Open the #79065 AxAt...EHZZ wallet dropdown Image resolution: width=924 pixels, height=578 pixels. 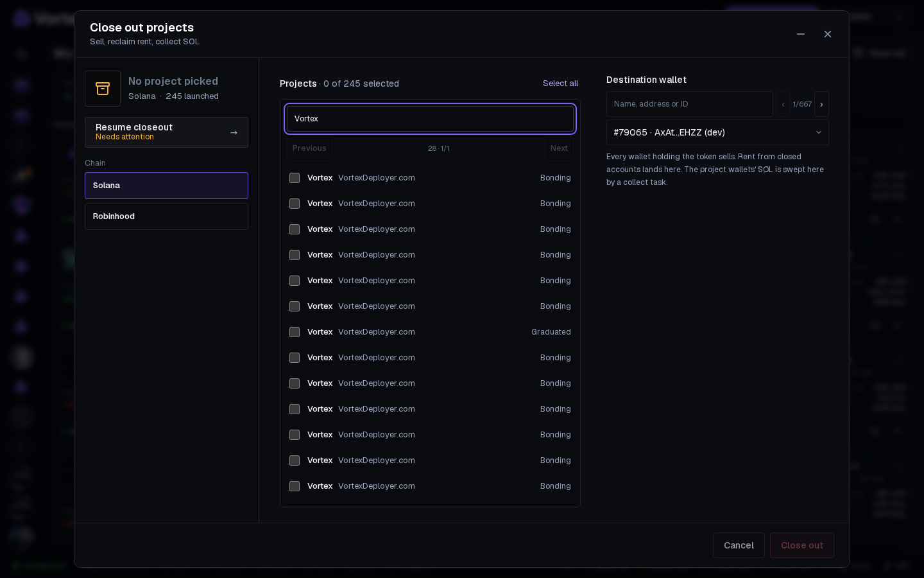717,132
